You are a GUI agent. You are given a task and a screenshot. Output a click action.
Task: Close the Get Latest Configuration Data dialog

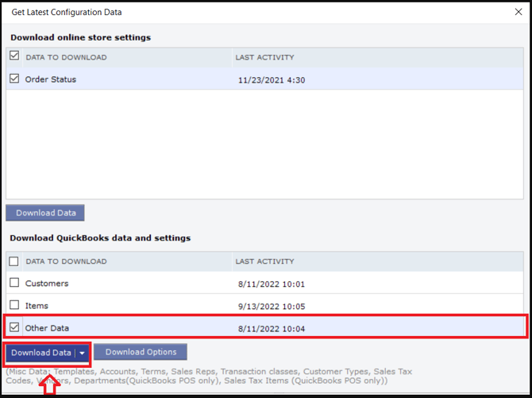coord(518,12)
